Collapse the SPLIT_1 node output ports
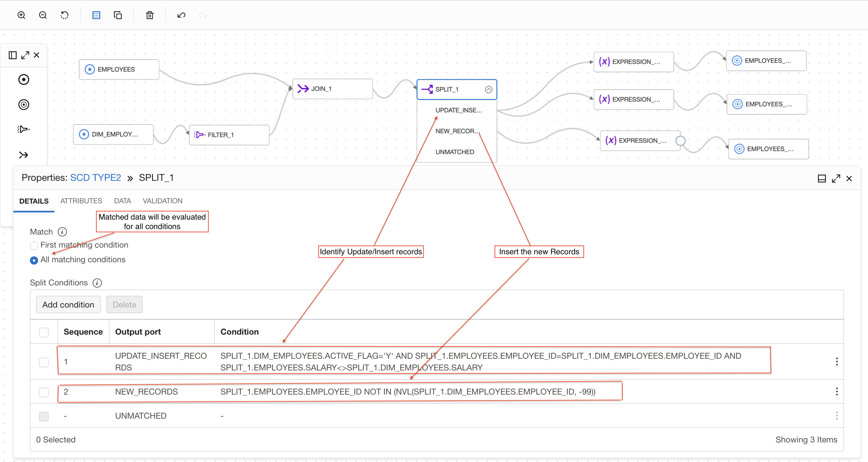Viewport: 868px width, 462px height. [488, 89]
